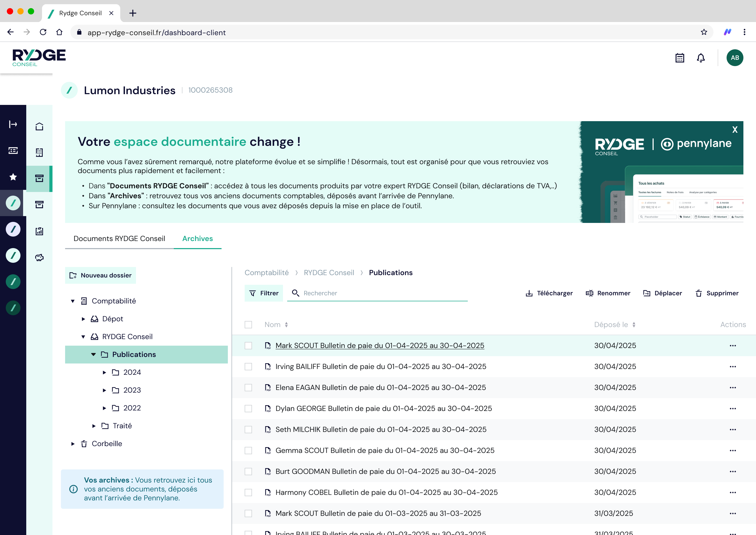Tick the Elena EAGAN bulletin checkbox

[248, 388]
